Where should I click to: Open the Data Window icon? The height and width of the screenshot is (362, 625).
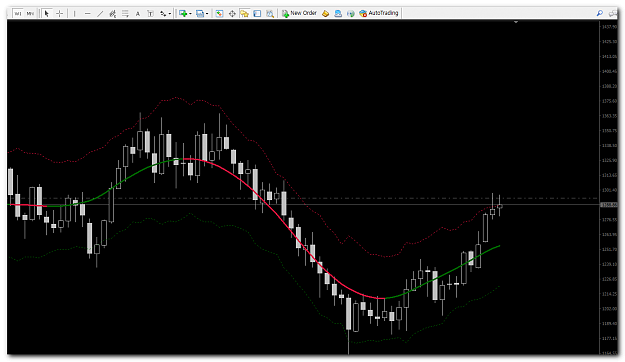click(x=232, y=14)
